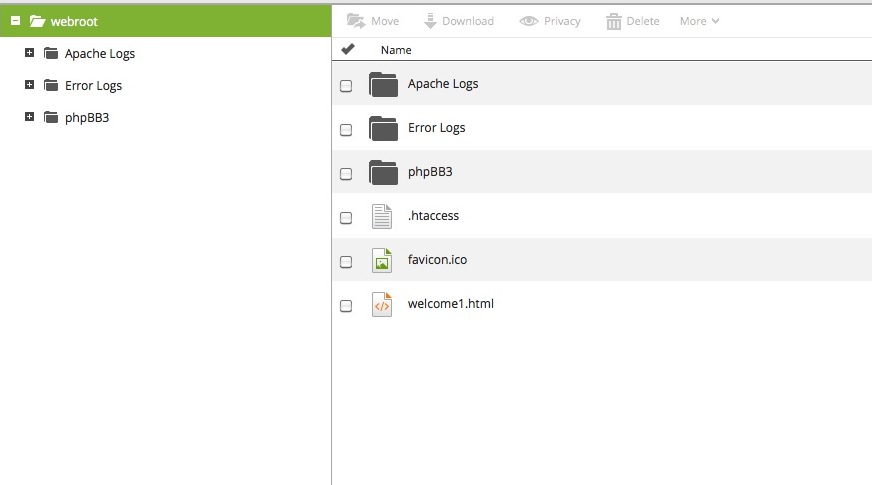Check the welcome1.html row checkbox
This screenshot has width=872, height=485.
pyautogui.click(x=346, y=306)
